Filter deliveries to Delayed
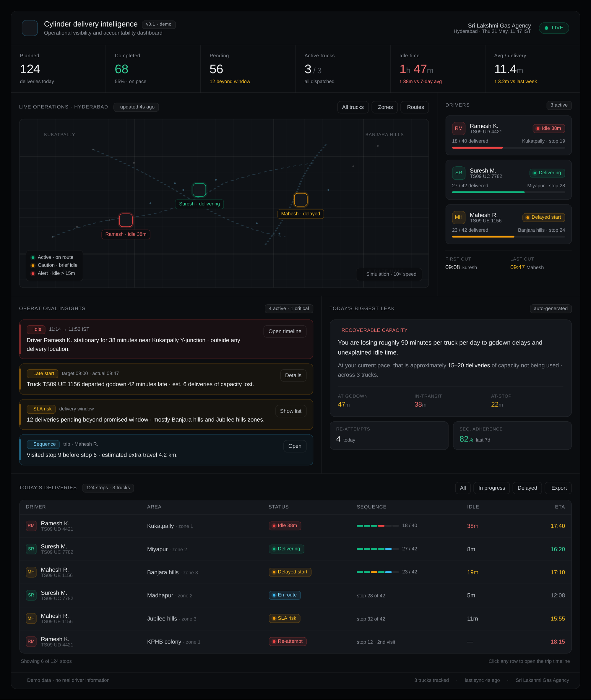The width and height of the screenshot is (591, 700). (x=527, y=488)
